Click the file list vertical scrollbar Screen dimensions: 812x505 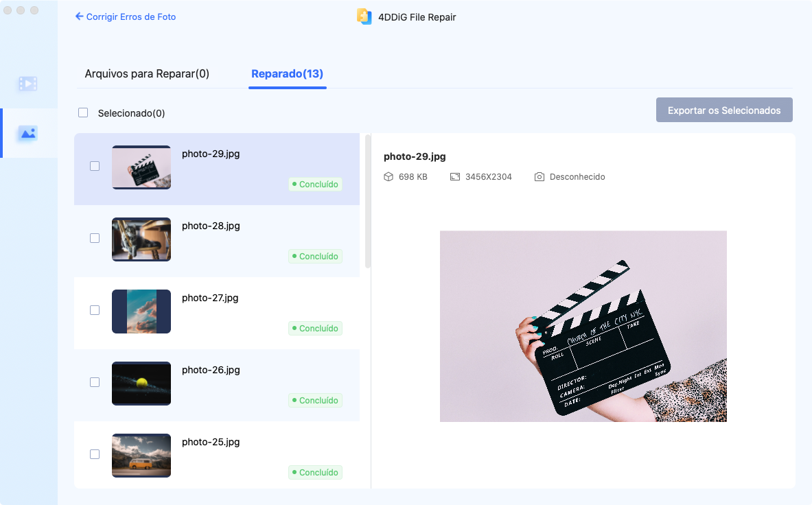tap(368, 201)
